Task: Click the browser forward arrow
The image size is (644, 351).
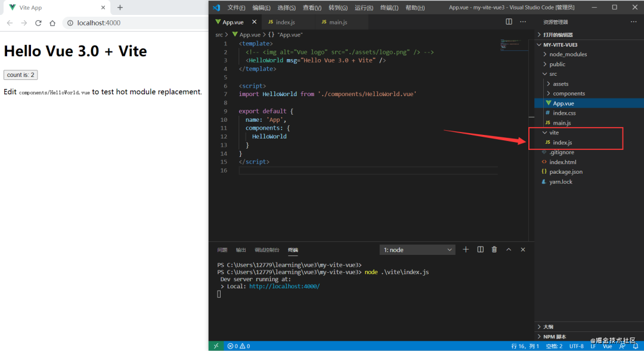Action: (x=24, y=23)
